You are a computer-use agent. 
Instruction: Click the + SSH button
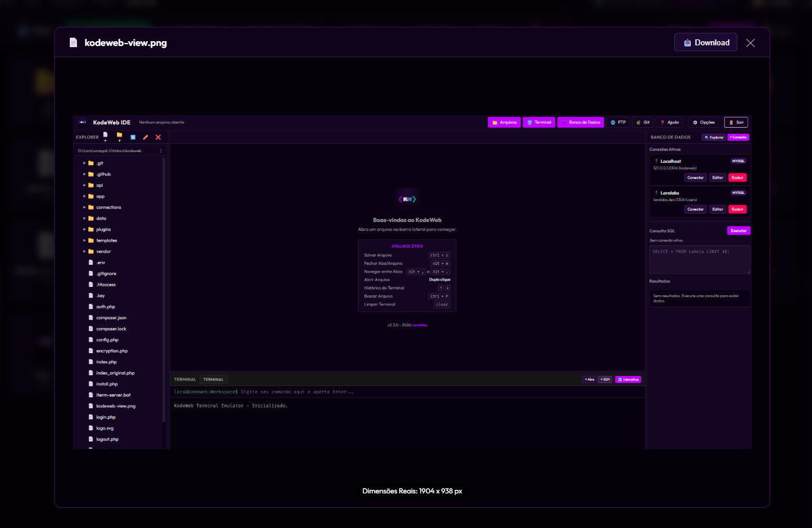(606, 379)
